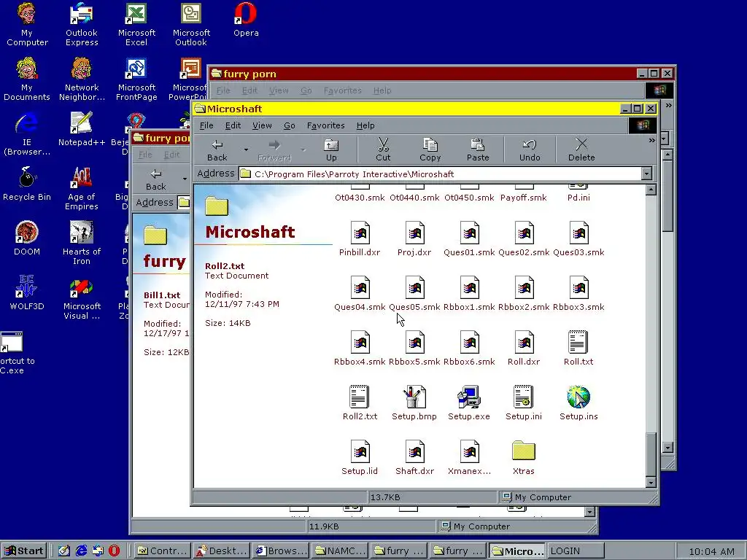747x560 pixels.
Task: Launch Opera from the desktop
Action: tap(246, 20)
